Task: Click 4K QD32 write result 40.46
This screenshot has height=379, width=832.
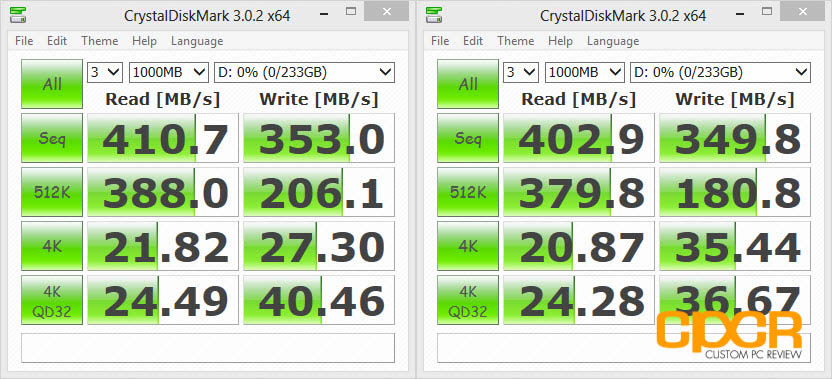Action: coord(319,300)
